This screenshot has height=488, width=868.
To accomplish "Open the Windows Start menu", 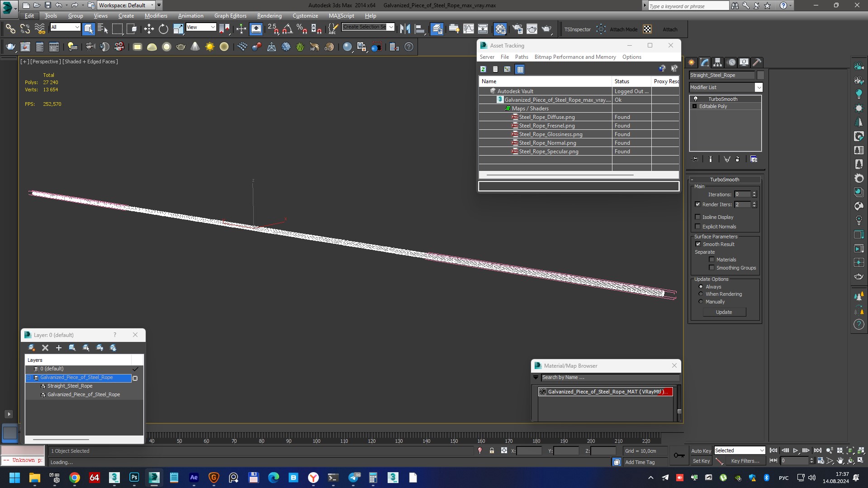I will 14,478.
